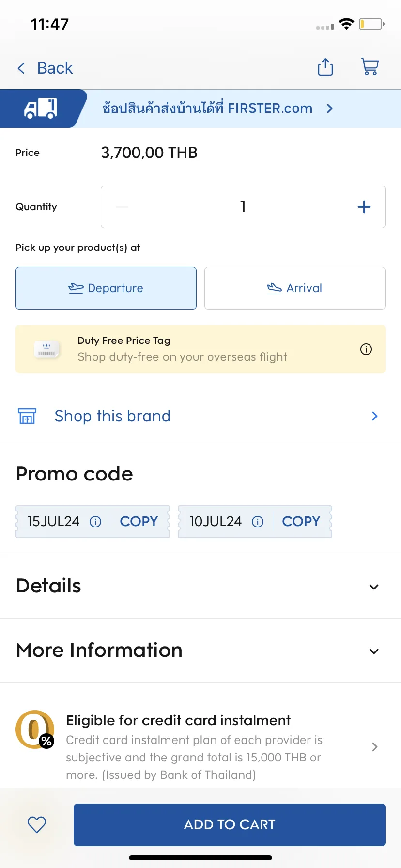Expand the More Information section
This screenshot has height=868, width=401.
pos(200,651)
